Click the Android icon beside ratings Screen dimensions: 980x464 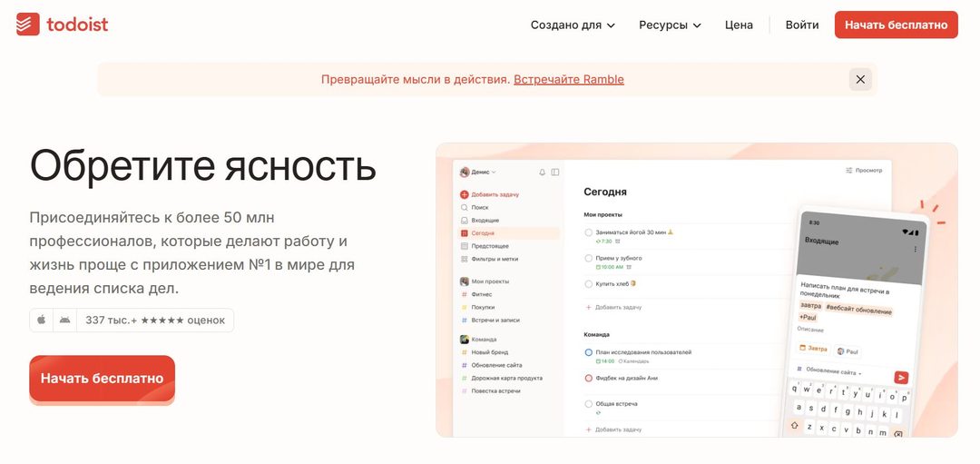(x=65, y=321)
